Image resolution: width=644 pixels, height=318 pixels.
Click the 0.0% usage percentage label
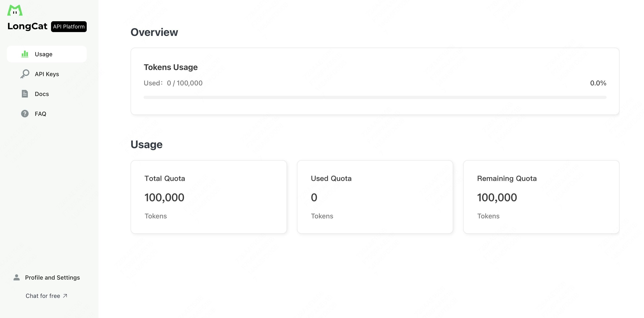tap(598, 83)
